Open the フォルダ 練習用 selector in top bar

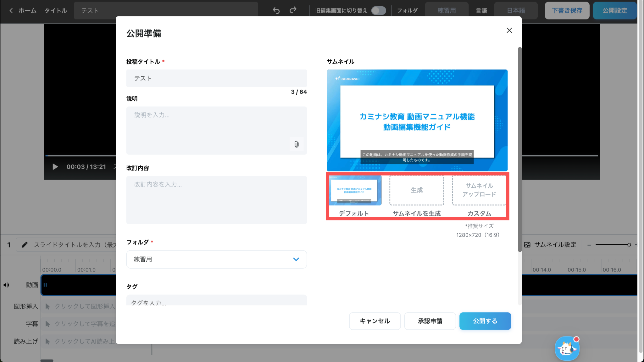coord(447,11)
